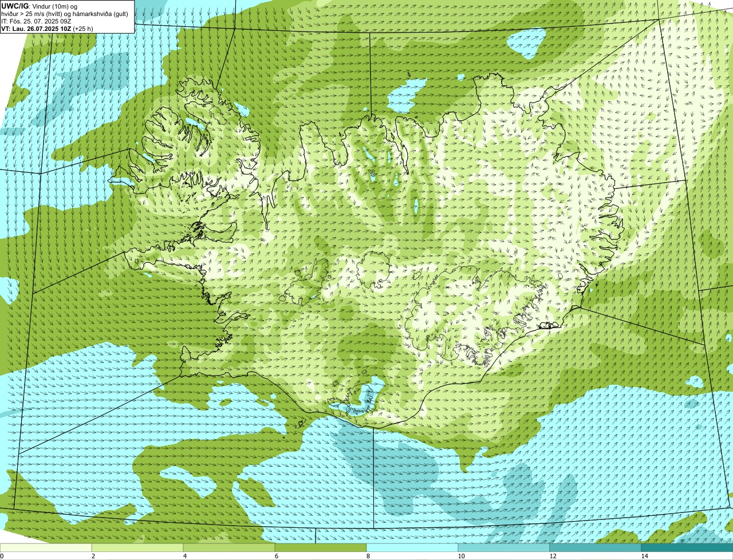Click the legend scale label '12'
Viewport: 733px width, 560px height.
point(553,556)
